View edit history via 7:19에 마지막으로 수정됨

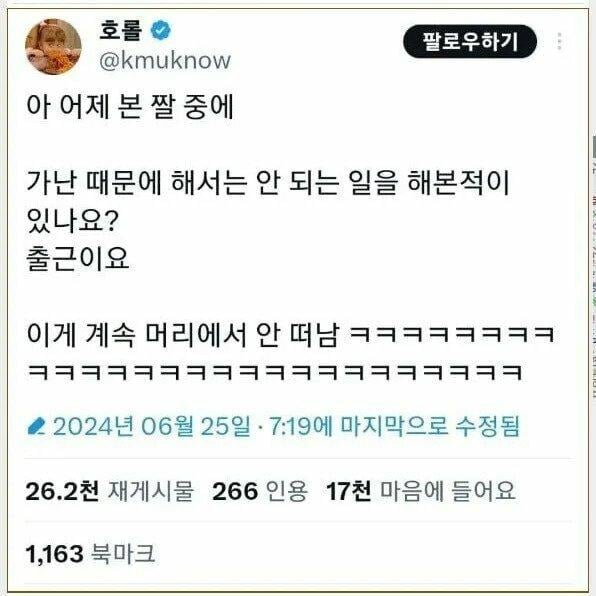394,426
